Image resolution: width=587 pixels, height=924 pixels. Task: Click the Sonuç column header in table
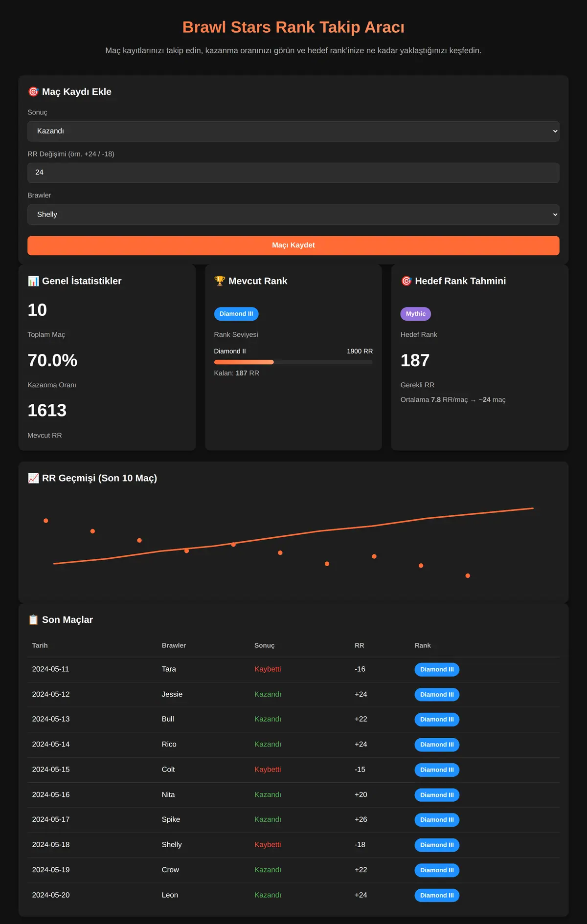pos(265,645)
